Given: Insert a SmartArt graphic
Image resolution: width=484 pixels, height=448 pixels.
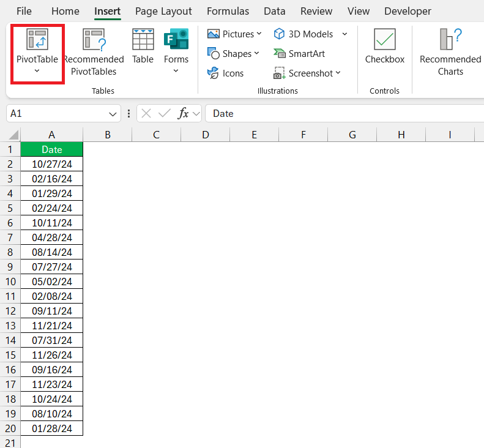Looking at the screenshot, I should coord(299,53).
